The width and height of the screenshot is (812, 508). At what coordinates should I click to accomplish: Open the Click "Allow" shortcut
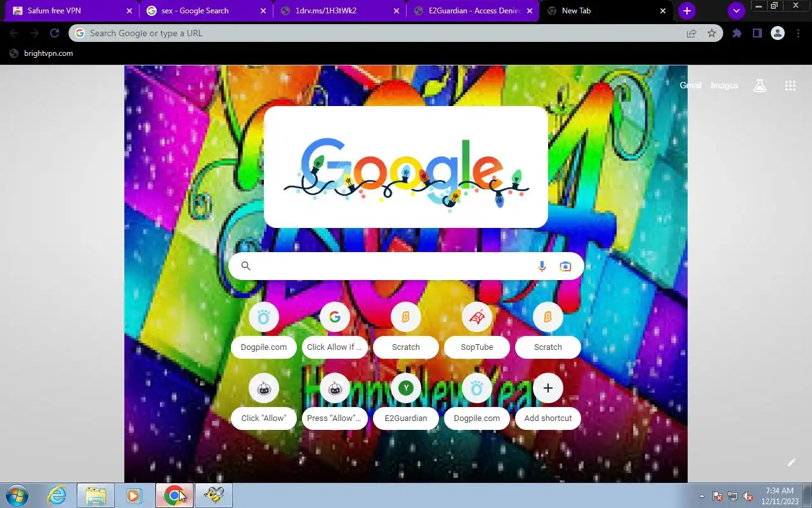(264, 402)
